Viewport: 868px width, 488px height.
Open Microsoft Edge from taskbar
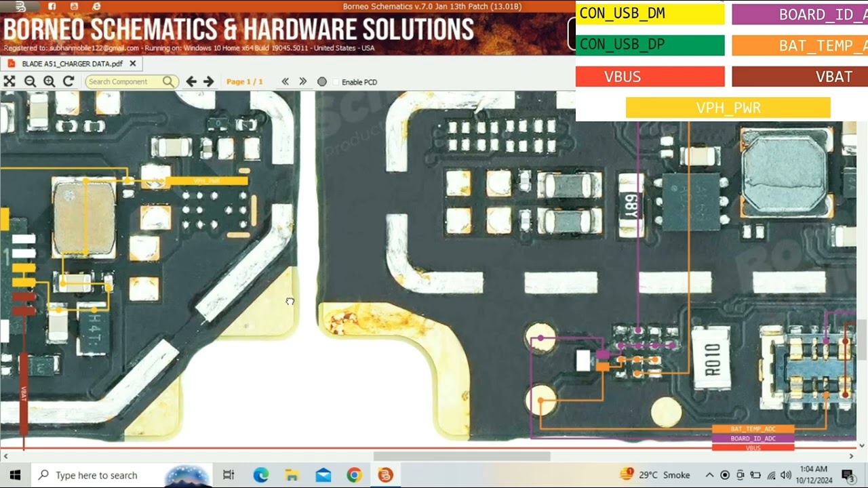(261, 475)
